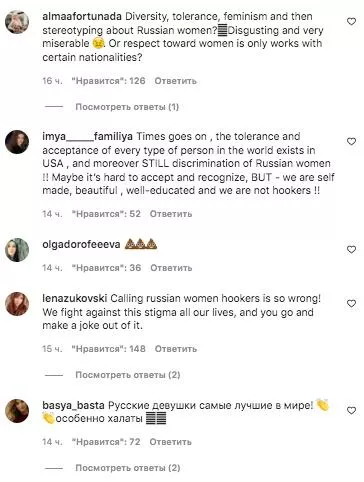View 126 likes on almaafortunada's comment
The width and height of the screenshot is (364, 482).
[x=109, y=81]
